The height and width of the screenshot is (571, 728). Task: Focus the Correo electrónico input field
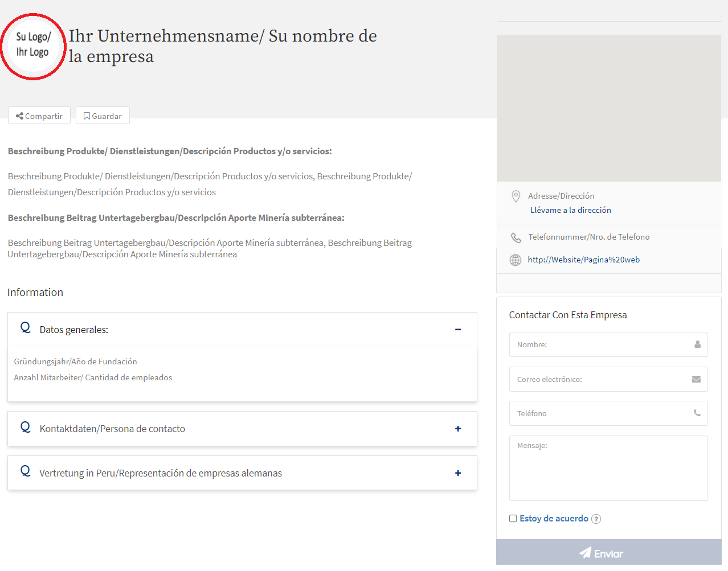tap(608, 379)
